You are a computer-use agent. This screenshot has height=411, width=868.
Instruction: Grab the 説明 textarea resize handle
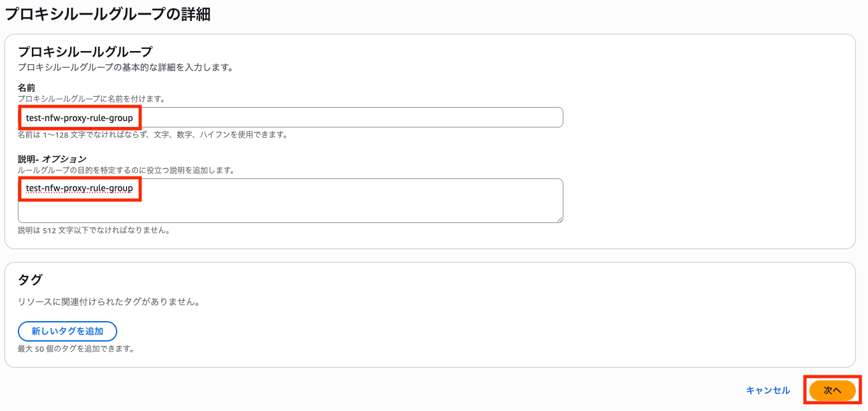[560, 219]
